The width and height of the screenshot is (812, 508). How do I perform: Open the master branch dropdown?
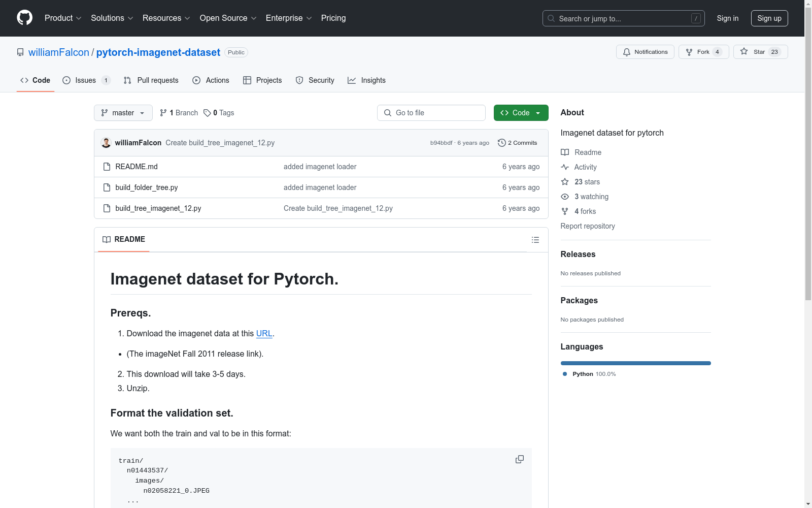123,113
